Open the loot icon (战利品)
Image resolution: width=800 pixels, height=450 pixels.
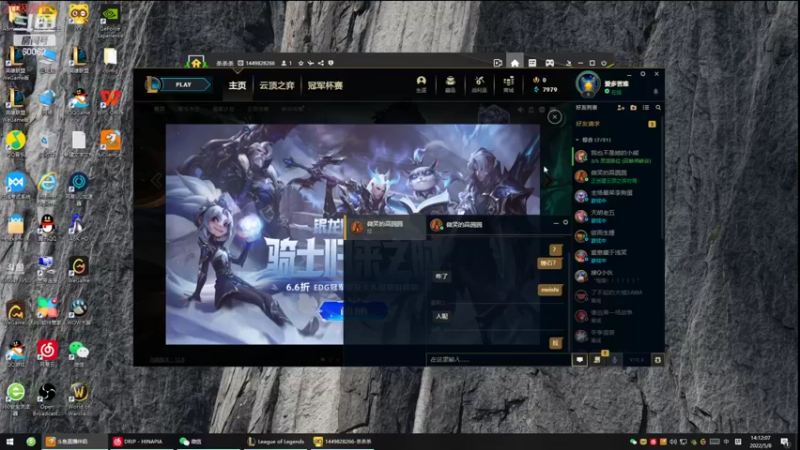click(479, 84)
